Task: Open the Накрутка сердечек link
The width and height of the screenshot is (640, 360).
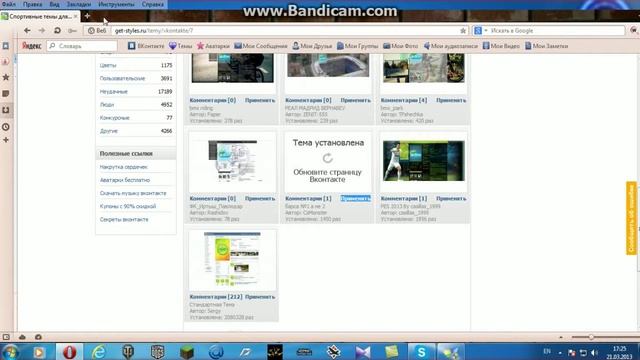Action: (x=123, y=167)
